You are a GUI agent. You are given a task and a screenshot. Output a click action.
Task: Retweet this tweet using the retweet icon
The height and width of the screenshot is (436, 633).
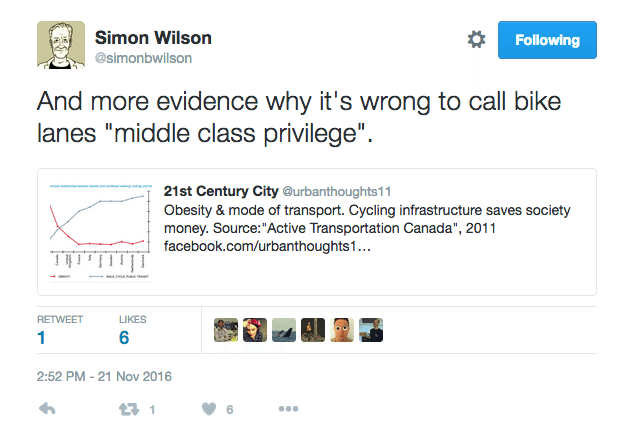tap(127, 409)
